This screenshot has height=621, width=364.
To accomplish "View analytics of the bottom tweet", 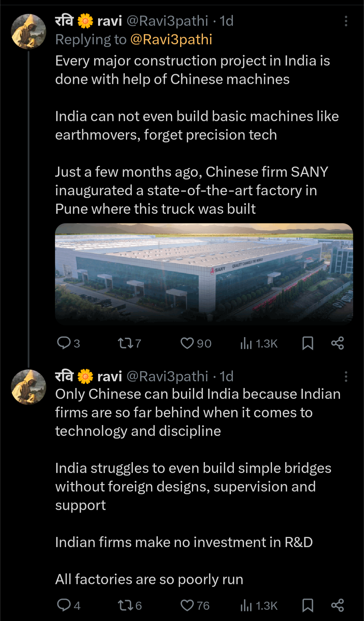I will [x=246, y=606].
